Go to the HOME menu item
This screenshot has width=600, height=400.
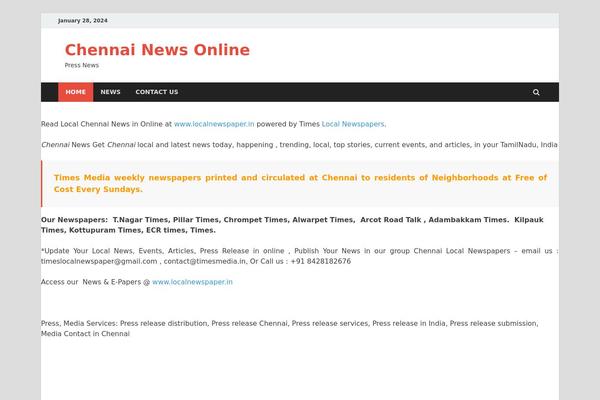point(75,92)
